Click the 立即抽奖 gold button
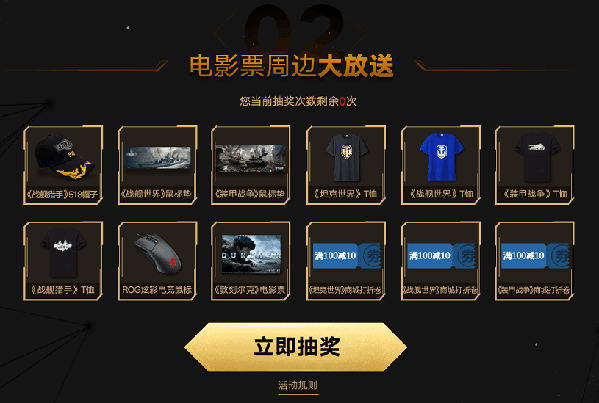The image size is (599, 403). tap(295, 347)
